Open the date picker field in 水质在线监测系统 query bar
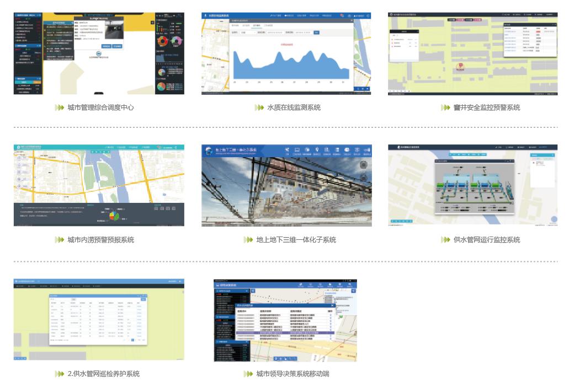 click(x=275, y=33)
